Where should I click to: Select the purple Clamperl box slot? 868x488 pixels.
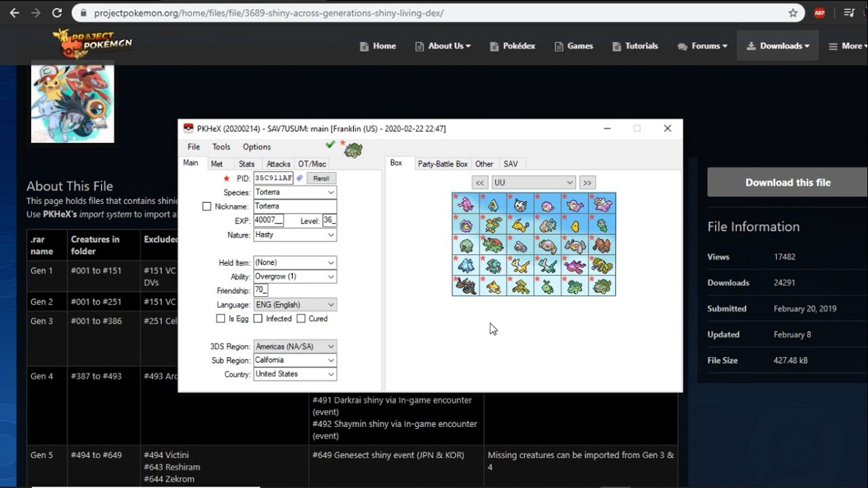coord(466,224)
